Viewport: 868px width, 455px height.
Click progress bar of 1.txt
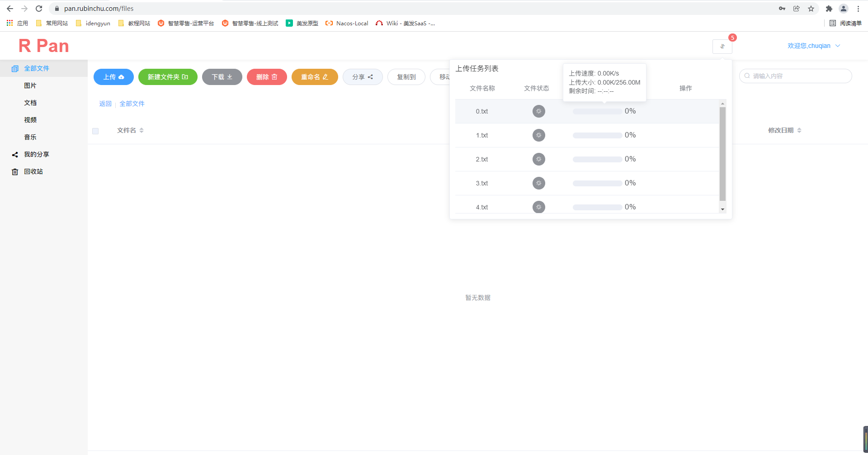pos(597,135)
